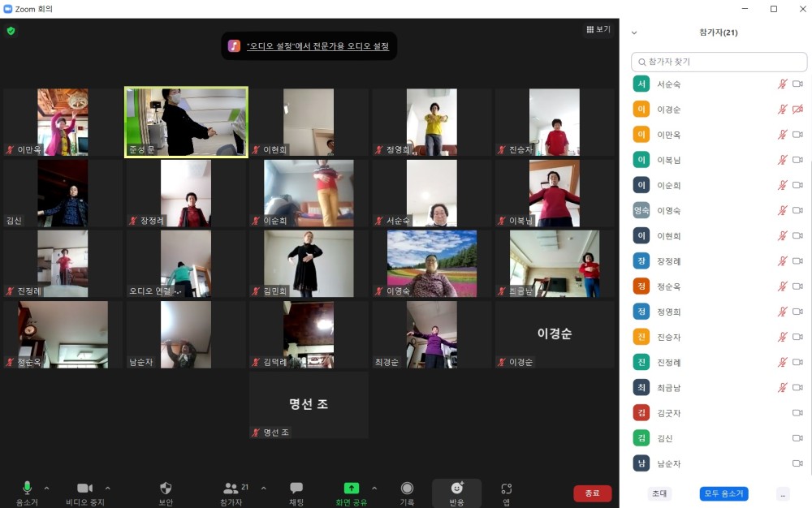Screen dimensions: 812x508
Task: Select 이현희 in participants list
Action: [x=717, y=236]
